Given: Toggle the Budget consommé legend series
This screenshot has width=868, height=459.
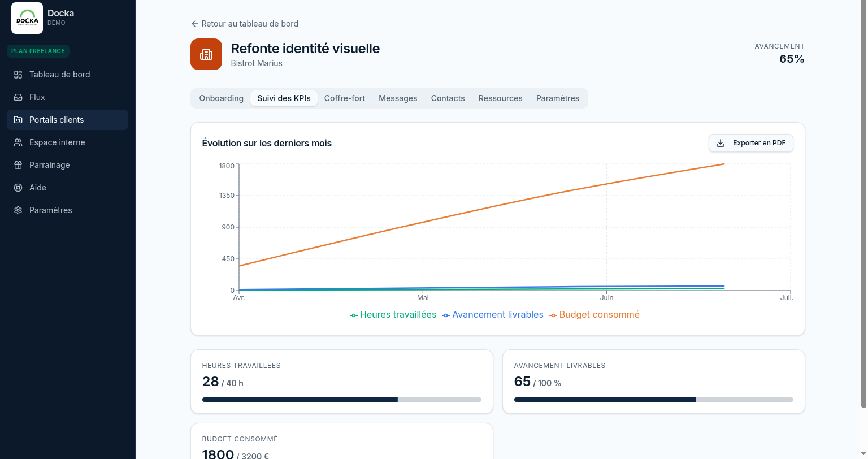Looking at the screenshot, I should coord(594,315).
